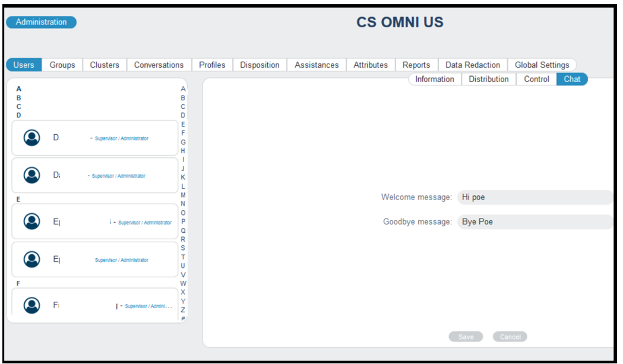Click the Welcome message input field
Image resolution: width=623 pixels, height=364 pixels.
point(535,198)
